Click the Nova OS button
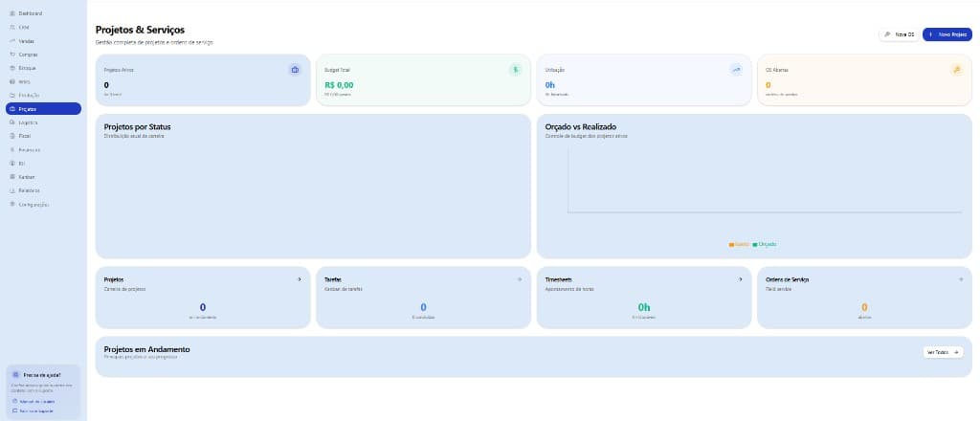Viewport: 980px width, 421px height. (x=899, y=34)
